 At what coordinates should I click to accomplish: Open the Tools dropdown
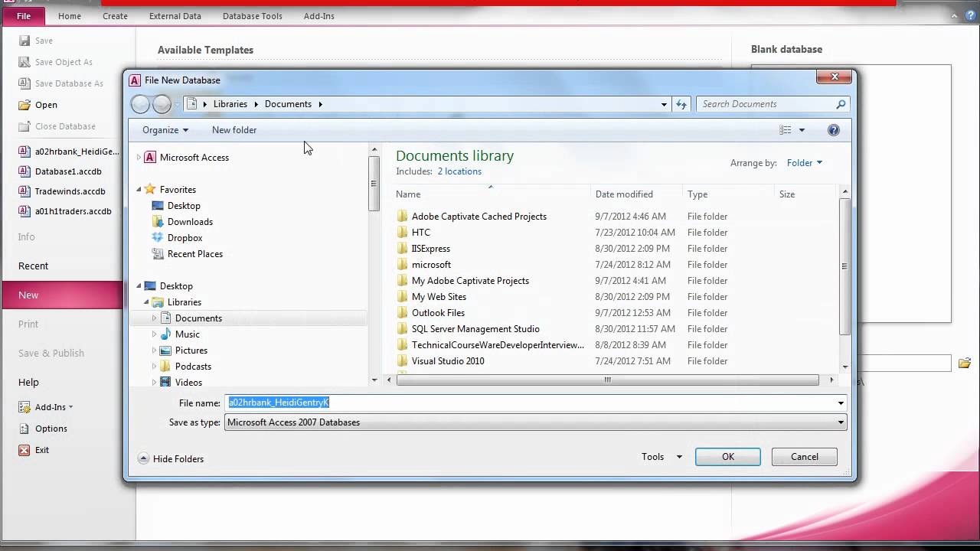pos(661,457)
